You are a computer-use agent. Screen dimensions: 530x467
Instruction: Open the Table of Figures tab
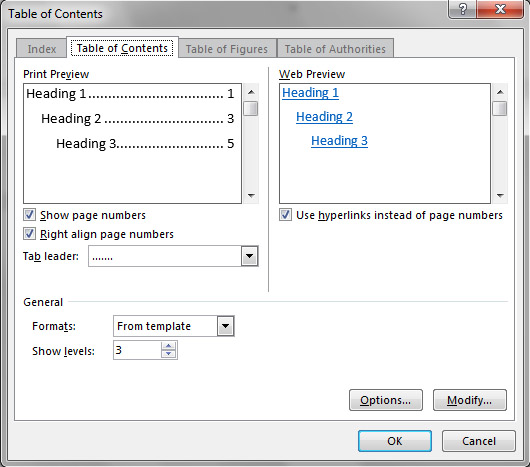[227, 49]
